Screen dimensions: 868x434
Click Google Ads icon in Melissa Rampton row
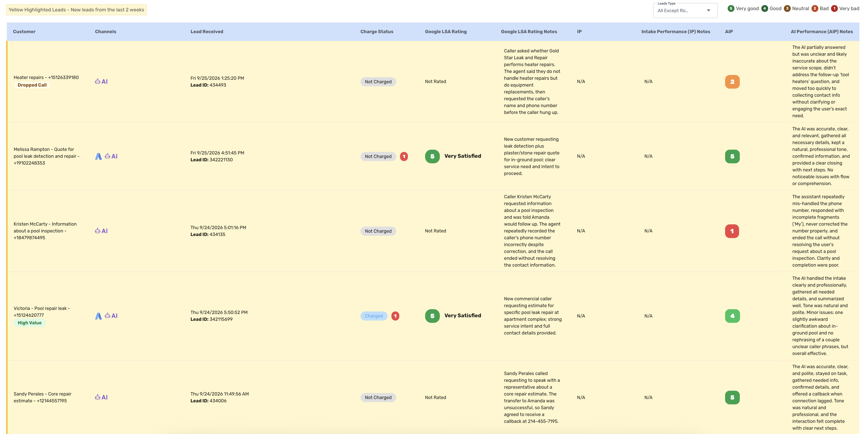98,156
